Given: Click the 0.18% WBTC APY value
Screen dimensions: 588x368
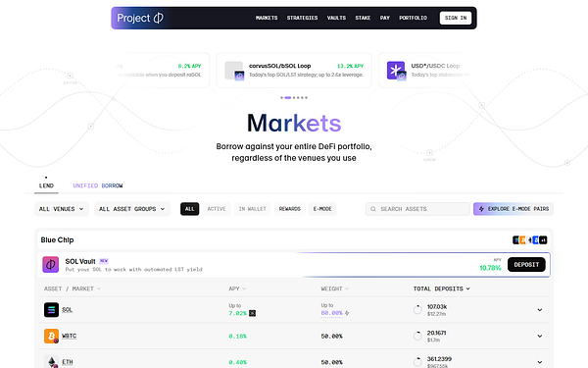Looking at the screenshot, I should pyautogui.click(x=238, y=336).
